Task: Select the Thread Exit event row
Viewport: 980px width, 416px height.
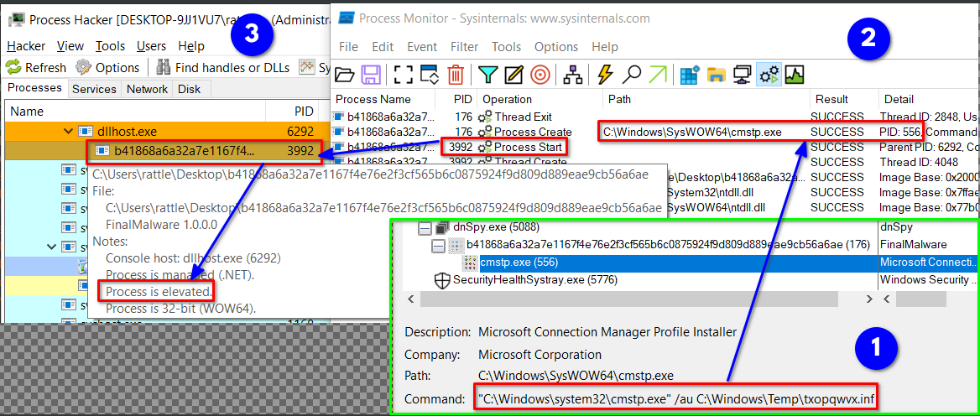Action: pyautogui.click(x=655, y=117)
